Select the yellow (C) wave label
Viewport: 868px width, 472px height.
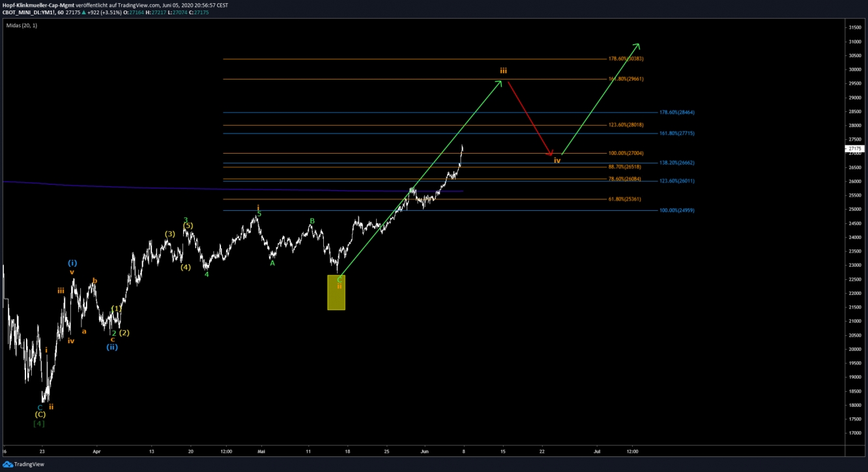coord(40,415)
